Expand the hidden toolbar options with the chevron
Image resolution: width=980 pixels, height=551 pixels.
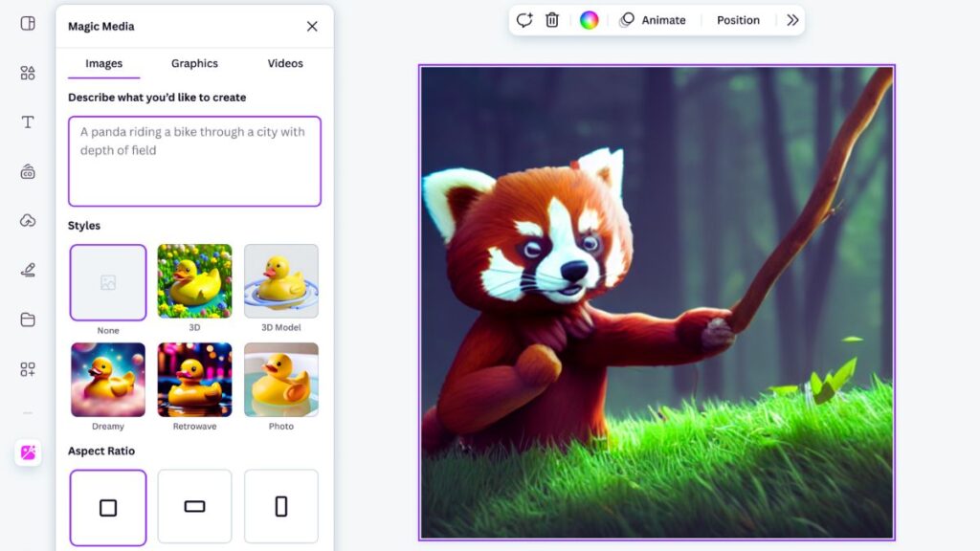790,19
